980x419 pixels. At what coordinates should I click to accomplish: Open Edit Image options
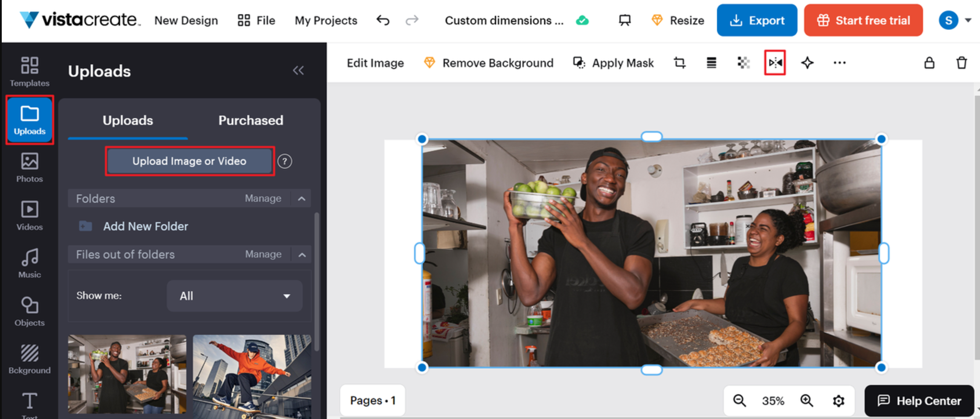375,63
